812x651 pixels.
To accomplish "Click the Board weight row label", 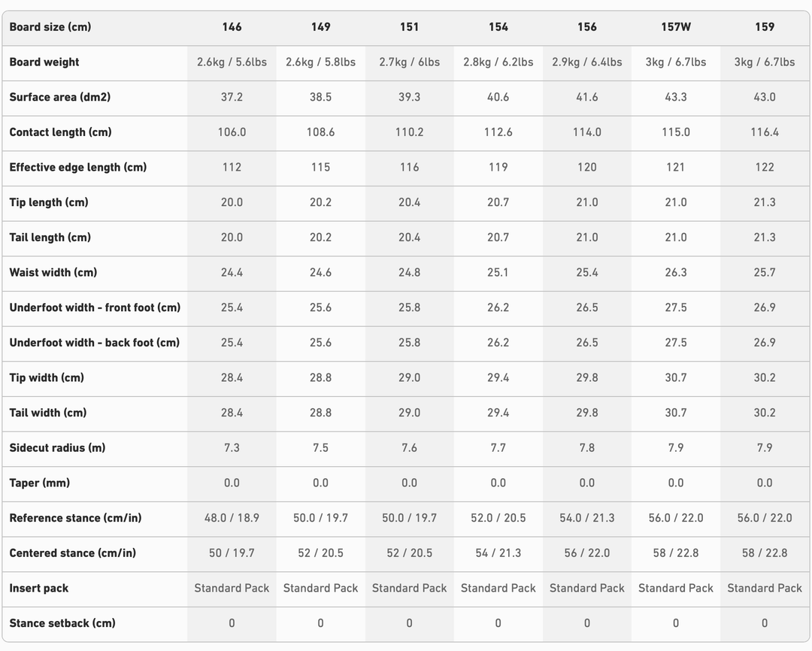I will (44, 62).
